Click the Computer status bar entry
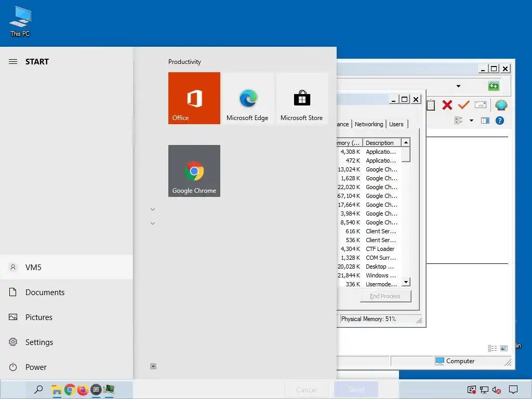 [455, 361]
